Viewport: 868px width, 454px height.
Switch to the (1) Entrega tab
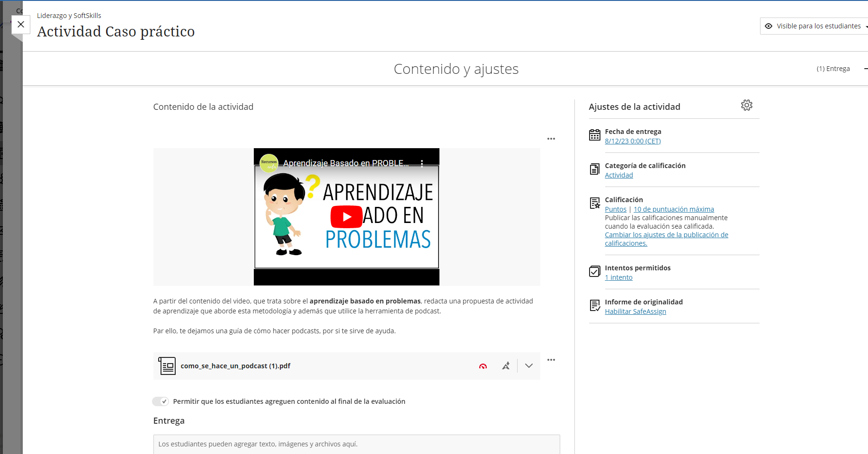[x=833, y=69]
